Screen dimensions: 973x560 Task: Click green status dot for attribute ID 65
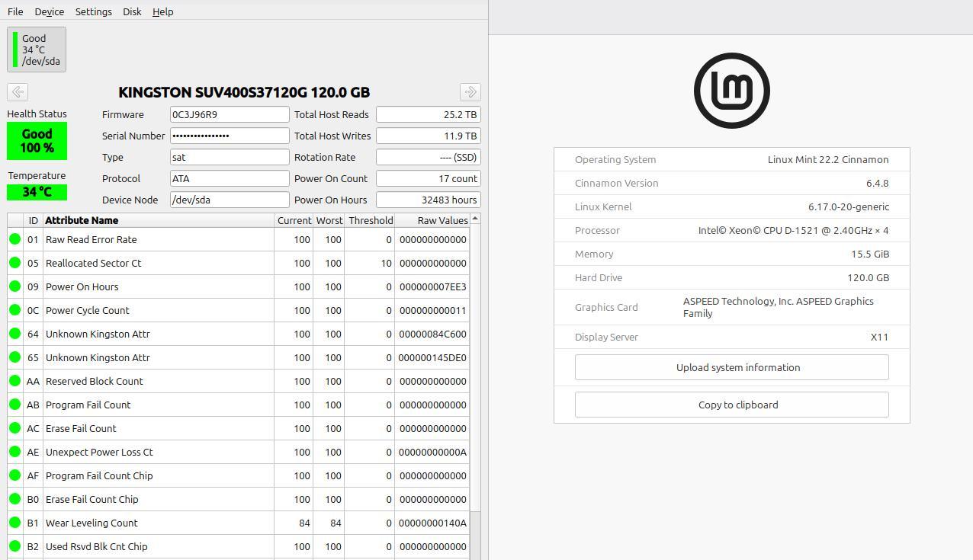pyautogui.click(x=14, y=357)
